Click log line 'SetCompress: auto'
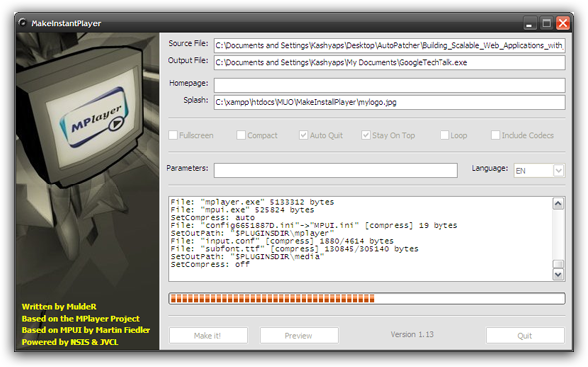The image size is (588, 367). [212, 218]
